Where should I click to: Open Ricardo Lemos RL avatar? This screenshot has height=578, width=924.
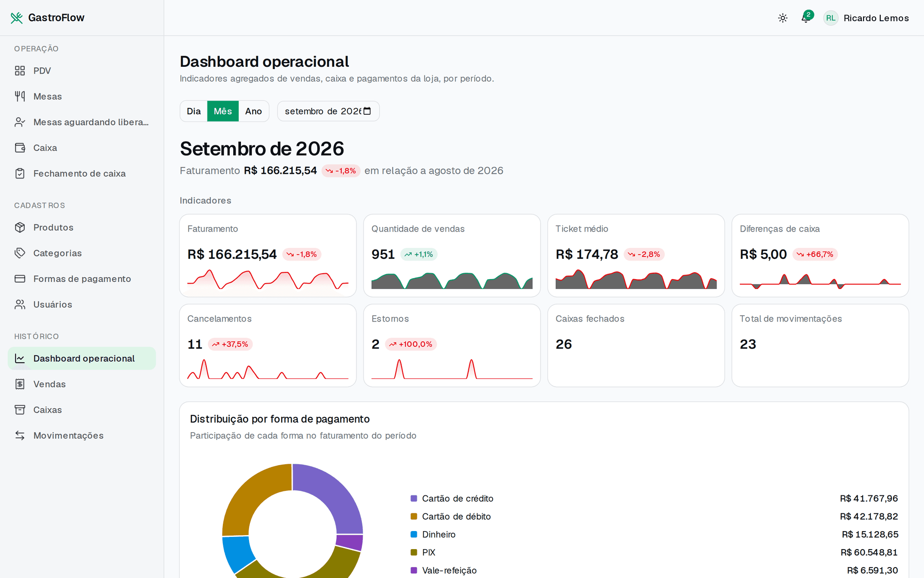point(831,18)
